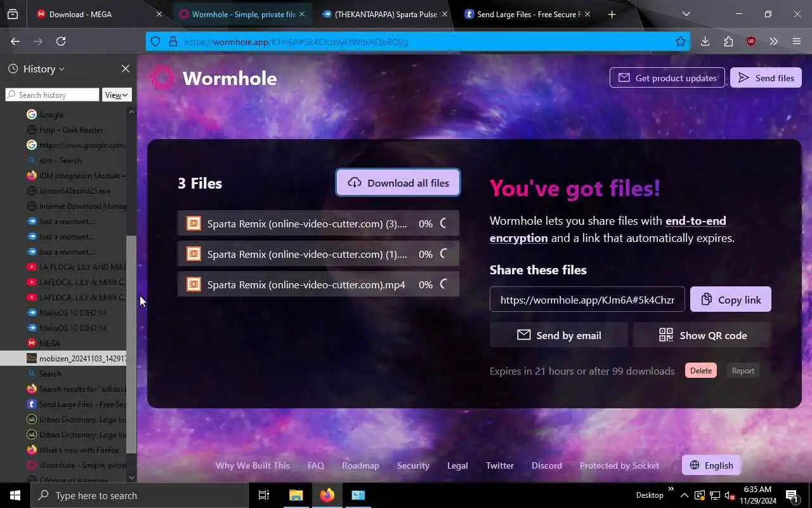Open the end-to-end encryption link
Screen dimensions: 812x508
(x=608, y=229)
